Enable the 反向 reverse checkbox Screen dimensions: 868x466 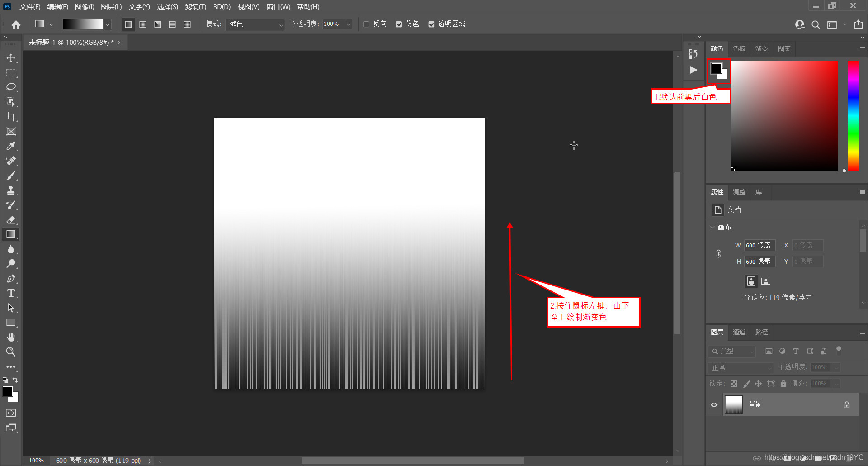click(367, 24)
